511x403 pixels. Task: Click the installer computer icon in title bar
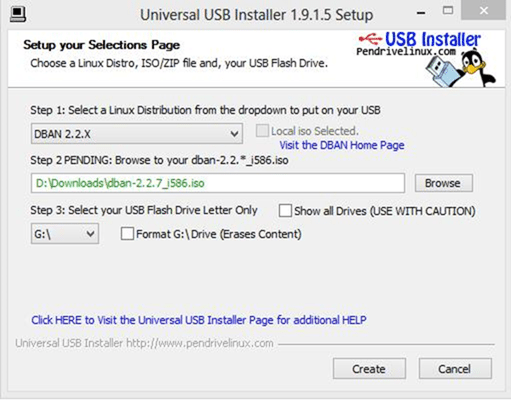click(x=18, y=14)
